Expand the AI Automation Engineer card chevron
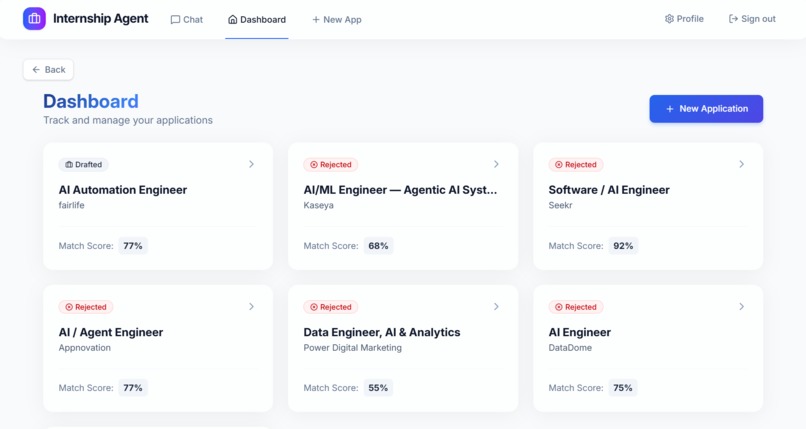The width and height of the screenshot is (806, 429). [x=251, y=164]
